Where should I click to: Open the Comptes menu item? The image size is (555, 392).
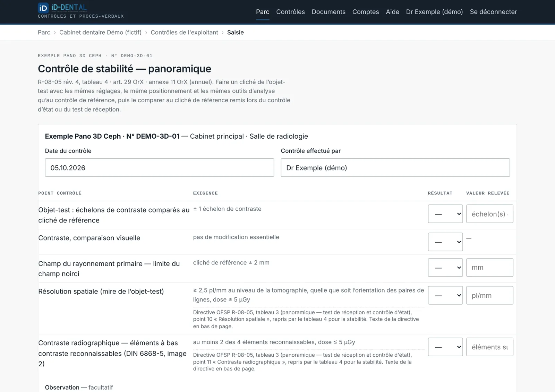tap(366, 12)
